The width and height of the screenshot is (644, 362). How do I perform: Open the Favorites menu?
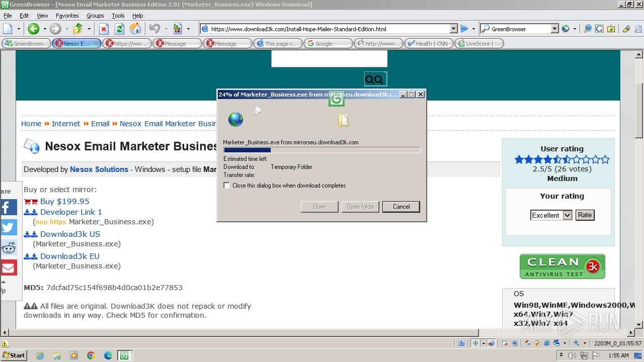[x=67, y=16]
